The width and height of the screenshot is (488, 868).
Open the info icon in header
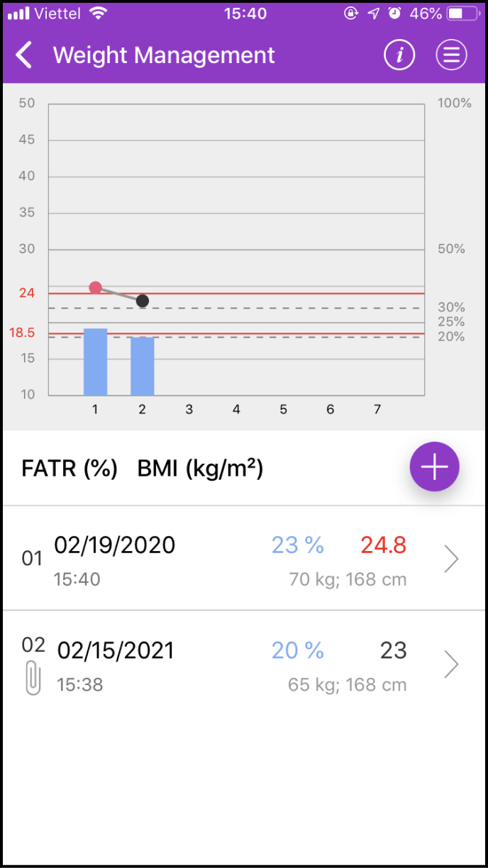tap(399, 55)
